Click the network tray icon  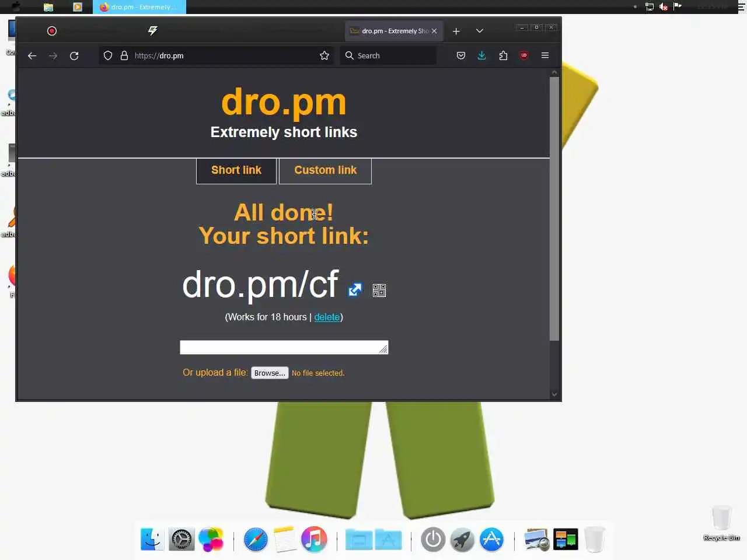tap(649, 7)
